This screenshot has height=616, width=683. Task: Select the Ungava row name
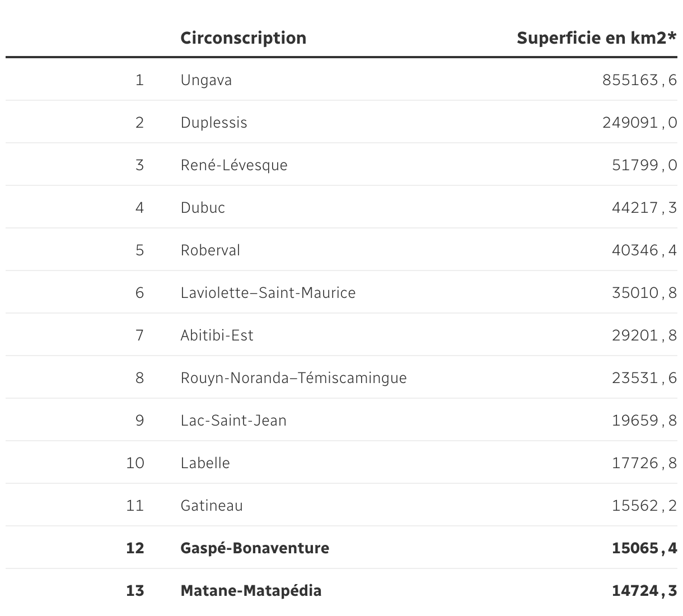[206, 80]
